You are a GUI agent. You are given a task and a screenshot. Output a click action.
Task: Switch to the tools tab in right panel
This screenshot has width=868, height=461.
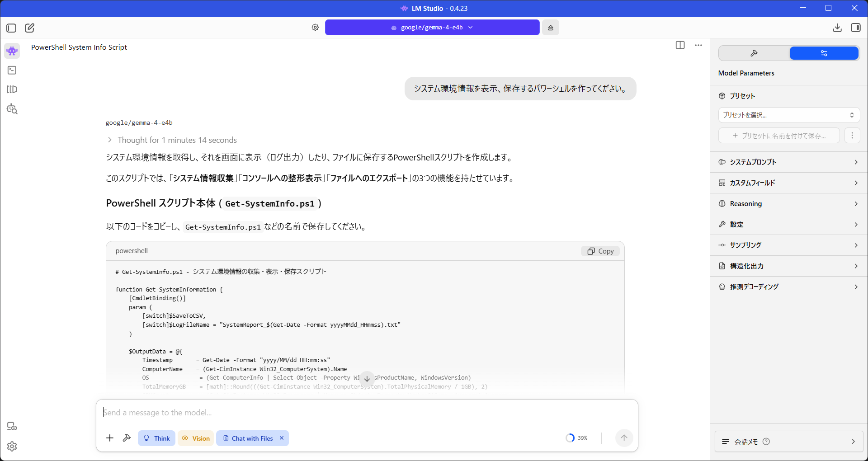point(754,53)
